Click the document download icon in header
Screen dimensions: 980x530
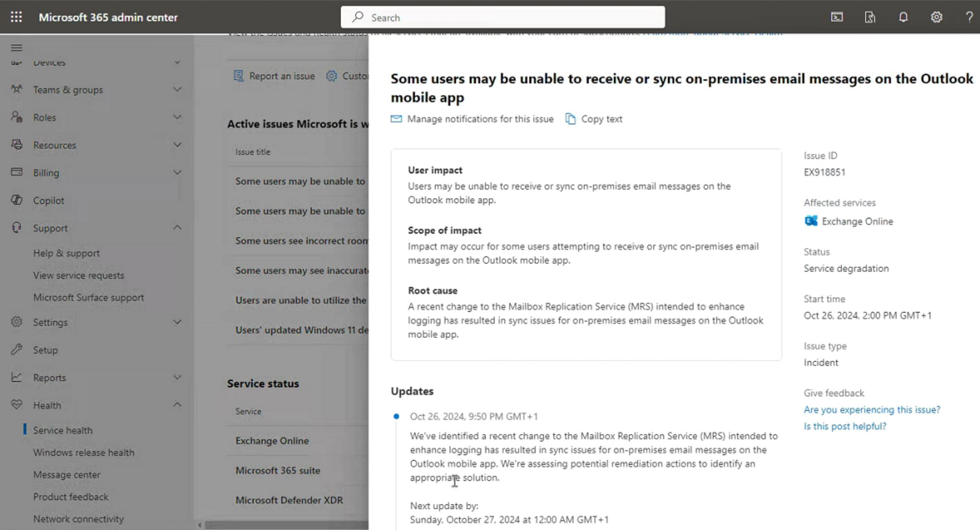870,17
